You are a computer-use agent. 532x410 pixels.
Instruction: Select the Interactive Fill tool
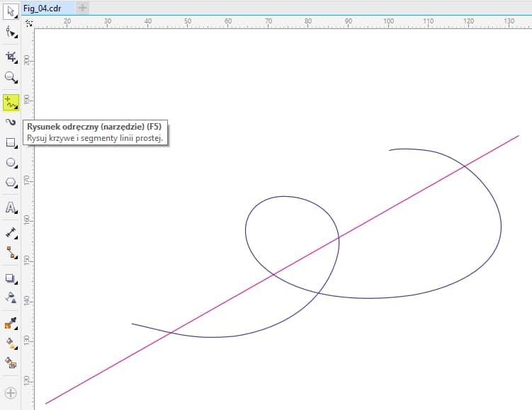point(11,343)
